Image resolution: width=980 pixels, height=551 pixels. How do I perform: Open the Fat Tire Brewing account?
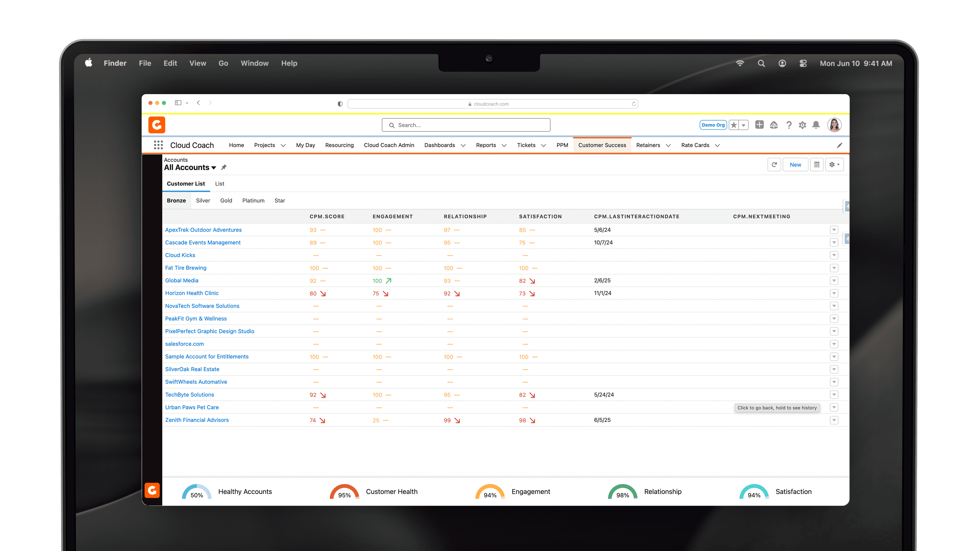click(186, 268)
